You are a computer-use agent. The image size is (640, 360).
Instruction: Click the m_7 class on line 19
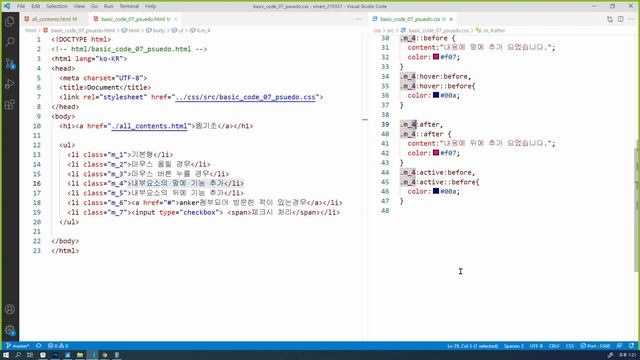pyautogui.click(x=119, y=212)
